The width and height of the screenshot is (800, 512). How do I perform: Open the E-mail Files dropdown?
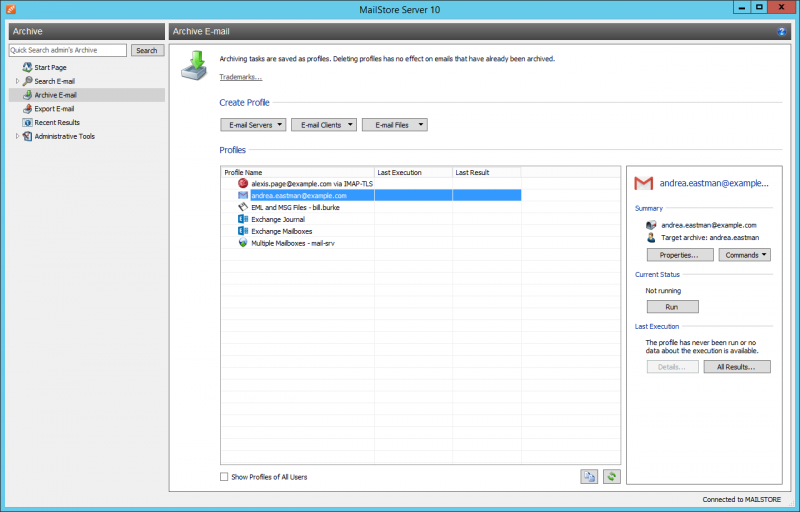(x=394, y=125)
